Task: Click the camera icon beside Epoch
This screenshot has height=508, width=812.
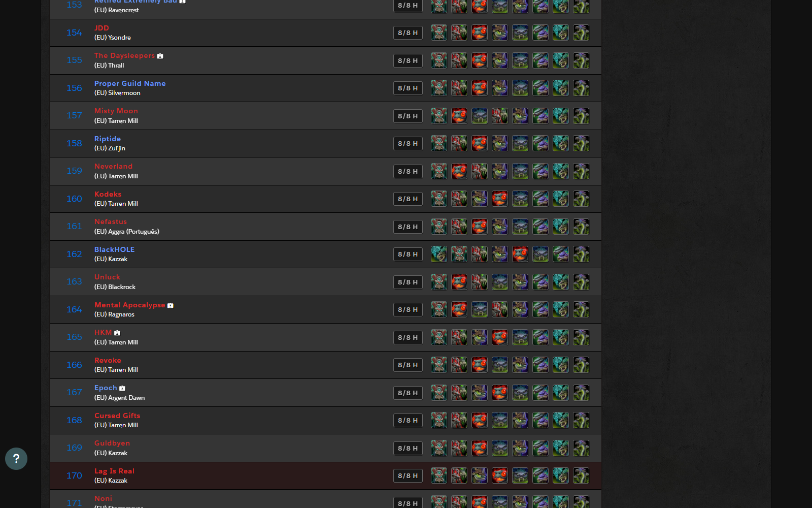Action: 122,388
